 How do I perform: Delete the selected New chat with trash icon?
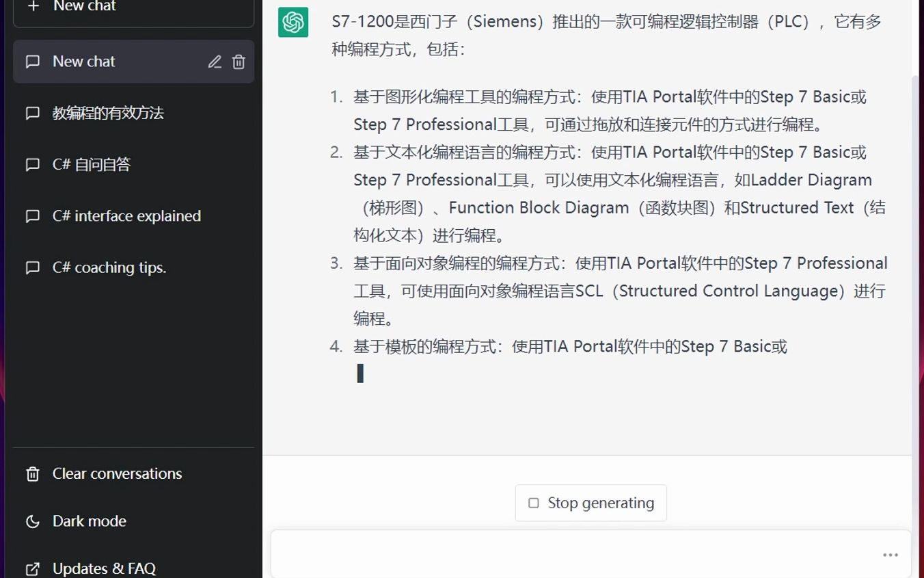[239, 62]
